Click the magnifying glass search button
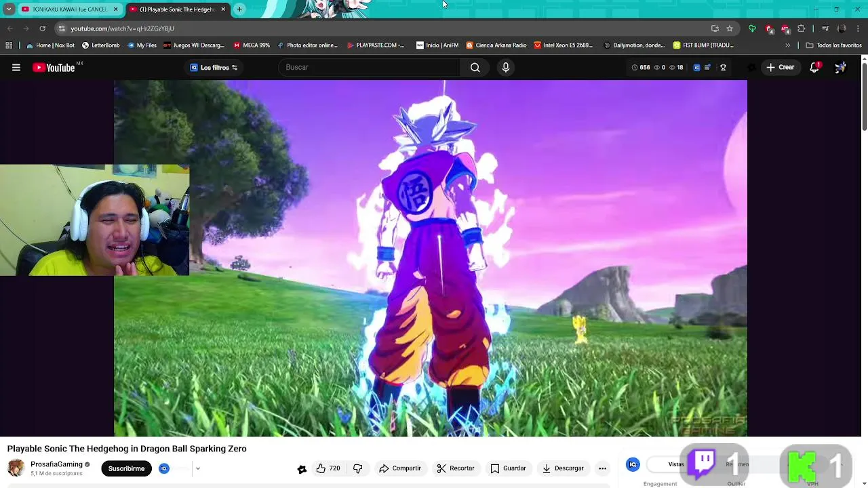Image resolution: width=868 pixels, height=488 pixels. point(475,67)
